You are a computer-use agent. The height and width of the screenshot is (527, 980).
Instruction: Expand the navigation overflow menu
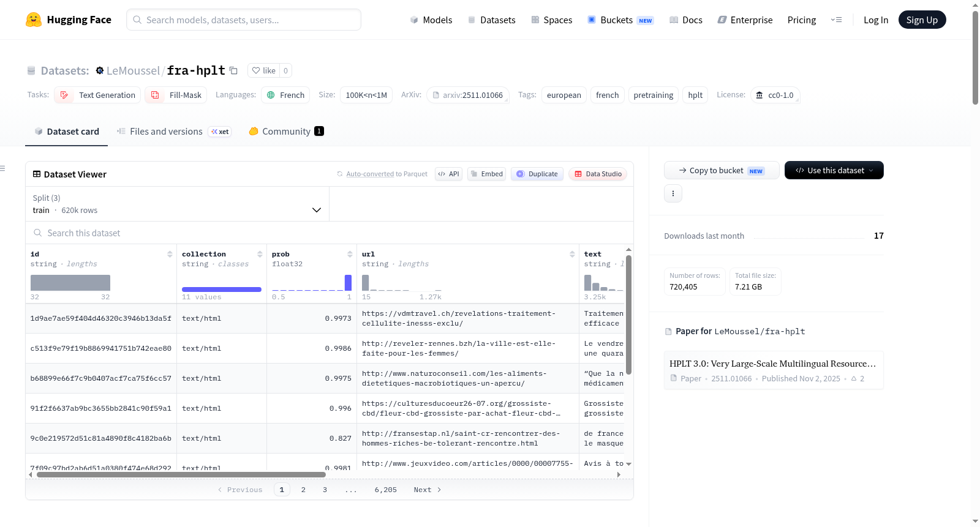pyautogui.click(x=836, y=20)
